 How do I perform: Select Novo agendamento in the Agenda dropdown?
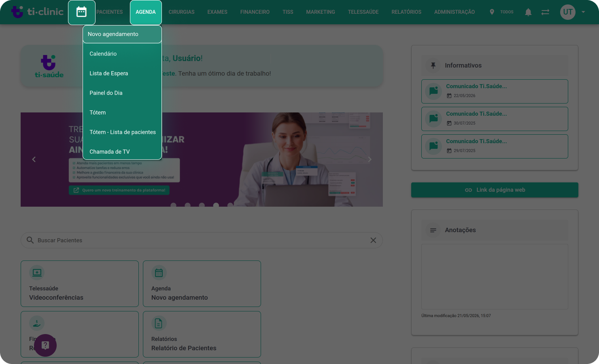click(x=122, y=34)
